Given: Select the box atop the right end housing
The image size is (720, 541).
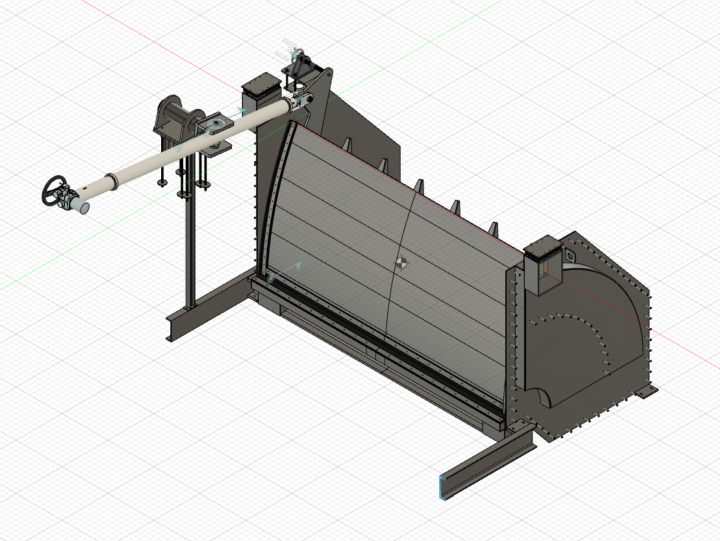Looking at the screenshot, I should tap(544, 267).
